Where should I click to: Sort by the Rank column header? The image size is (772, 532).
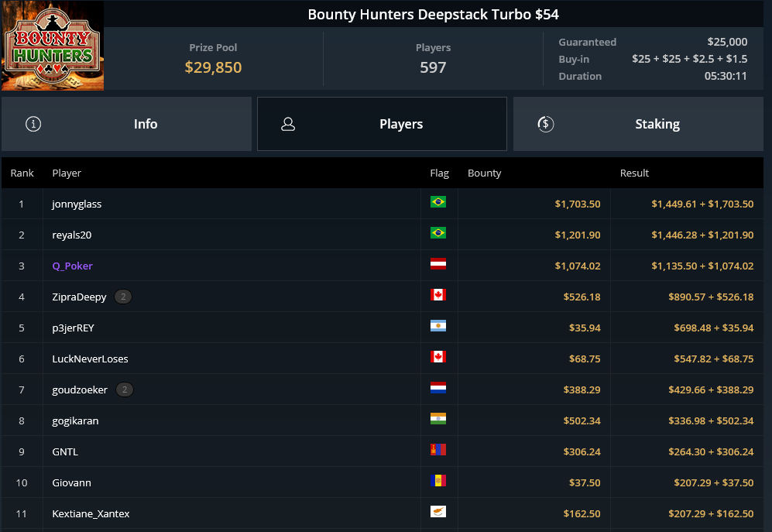click(22, 173)
